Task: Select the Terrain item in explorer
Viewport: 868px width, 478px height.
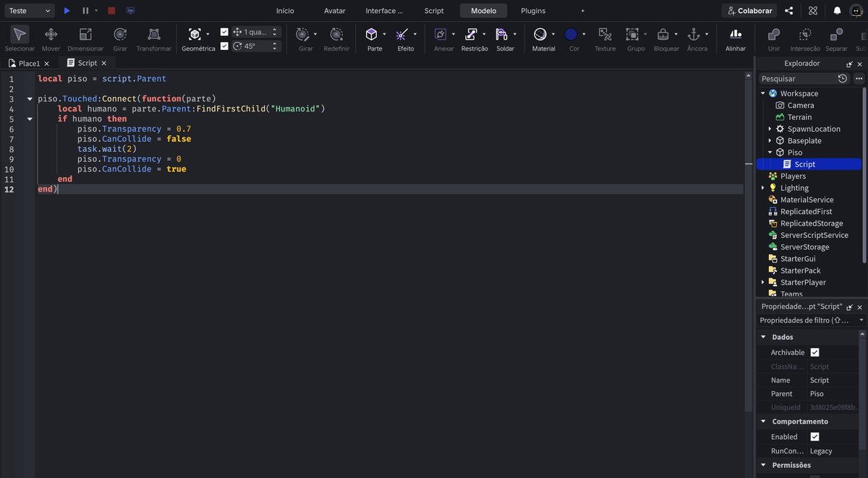Action: tap(799, 117)
